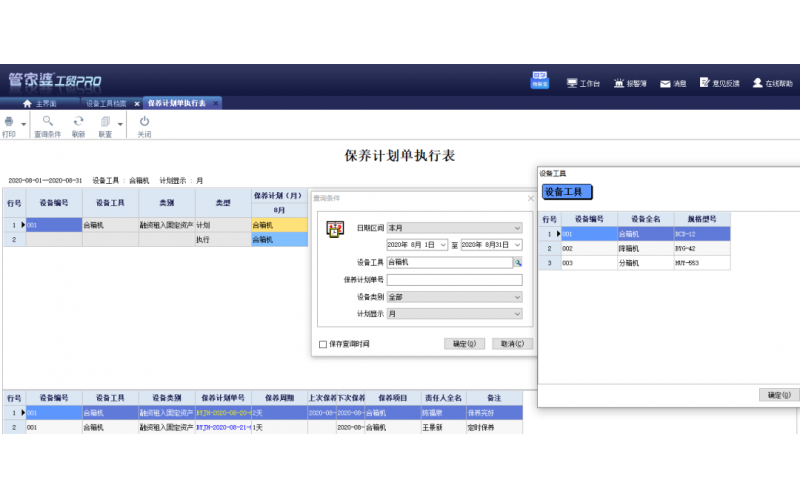The height and width of the screenshot is (500, 800).
Task: Open 在线帮助 online help icon
Action: (758, 83)
